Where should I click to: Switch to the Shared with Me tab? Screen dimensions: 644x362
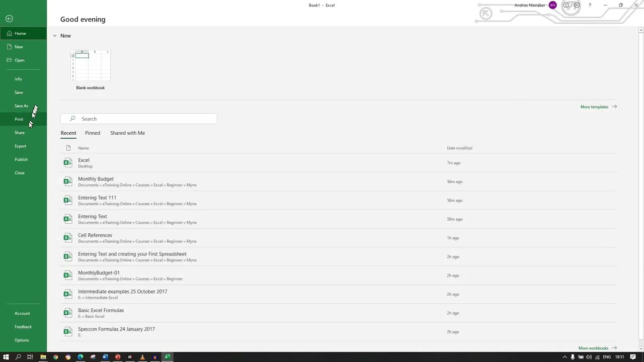pos(127,133)
